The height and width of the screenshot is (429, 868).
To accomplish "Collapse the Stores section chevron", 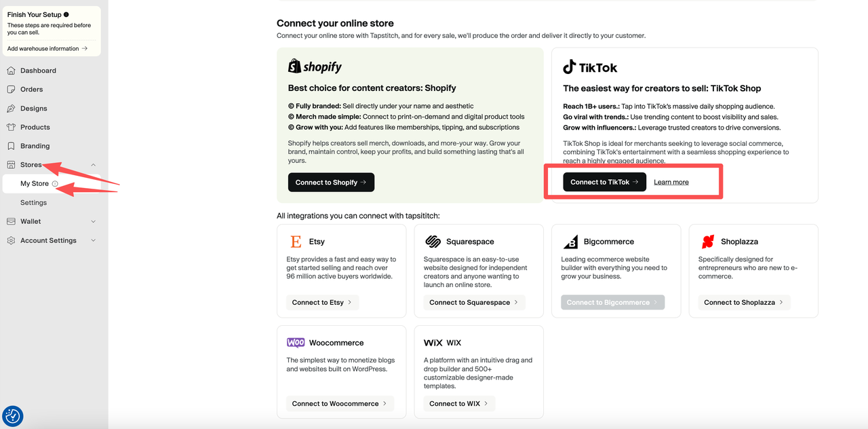I will point(93,165).
